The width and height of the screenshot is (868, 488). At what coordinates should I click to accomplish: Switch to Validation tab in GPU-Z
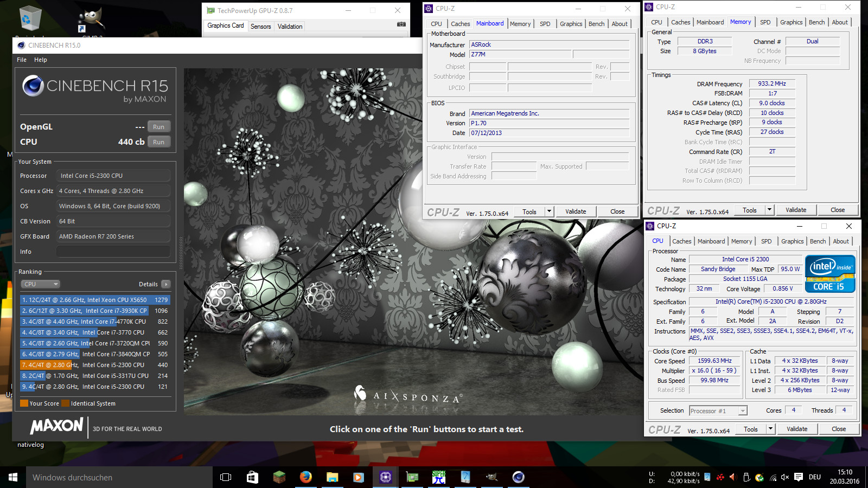click(290, 26)
